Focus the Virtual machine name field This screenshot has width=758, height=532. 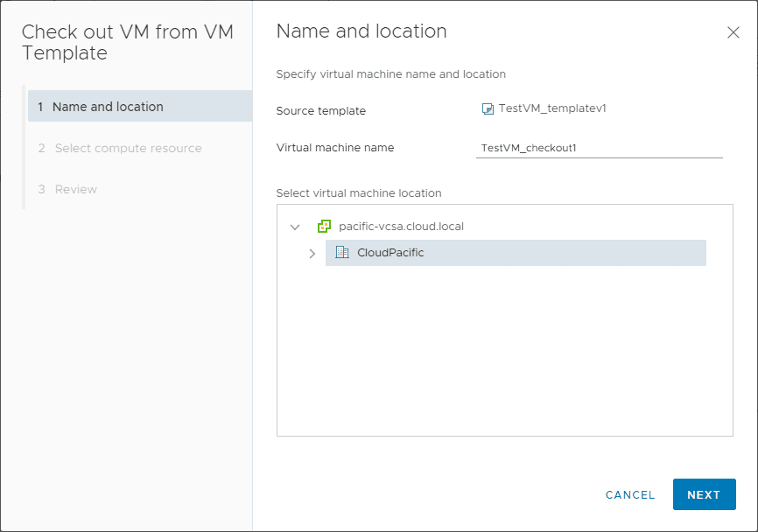[600, 148]
